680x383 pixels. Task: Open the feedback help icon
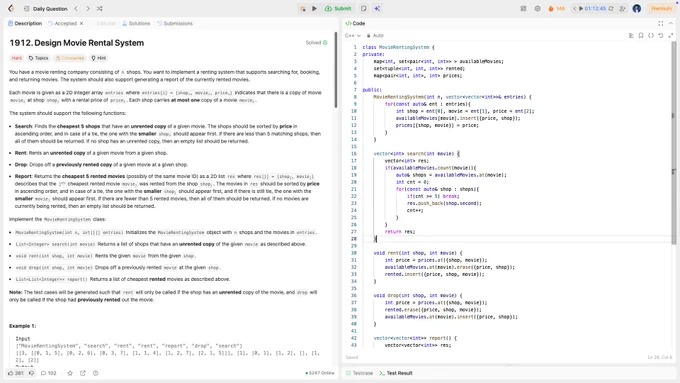click(x=95, y=373)
